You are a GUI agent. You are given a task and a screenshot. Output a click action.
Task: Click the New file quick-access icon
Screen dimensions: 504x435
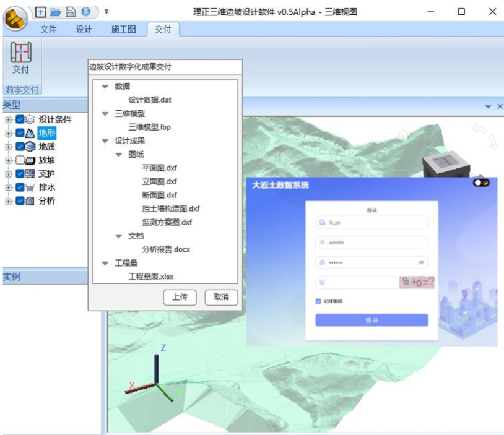(41, 11)
